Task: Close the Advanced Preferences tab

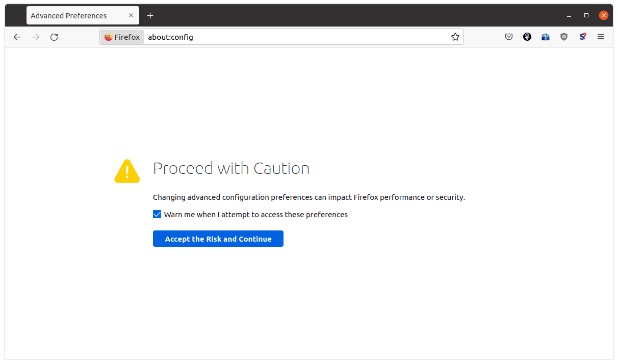Action: tap(131, 15)
